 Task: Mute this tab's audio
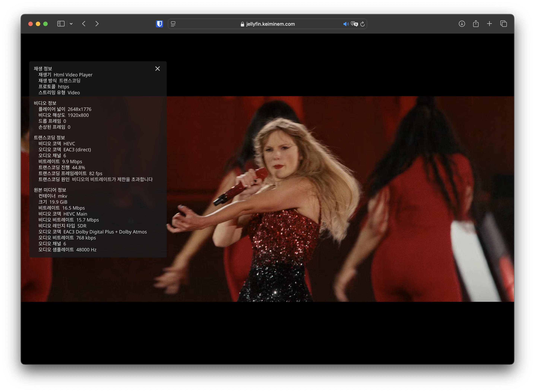(346, 24)
